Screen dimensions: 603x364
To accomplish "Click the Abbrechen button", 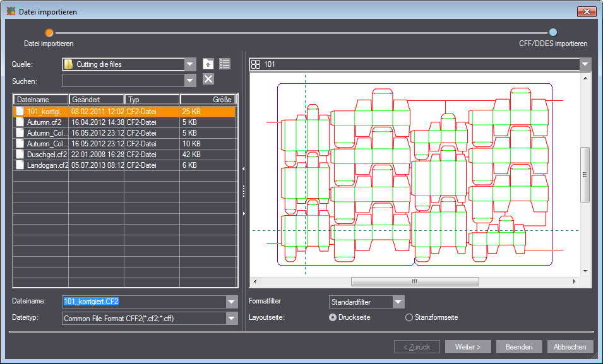I will [570, 347].
